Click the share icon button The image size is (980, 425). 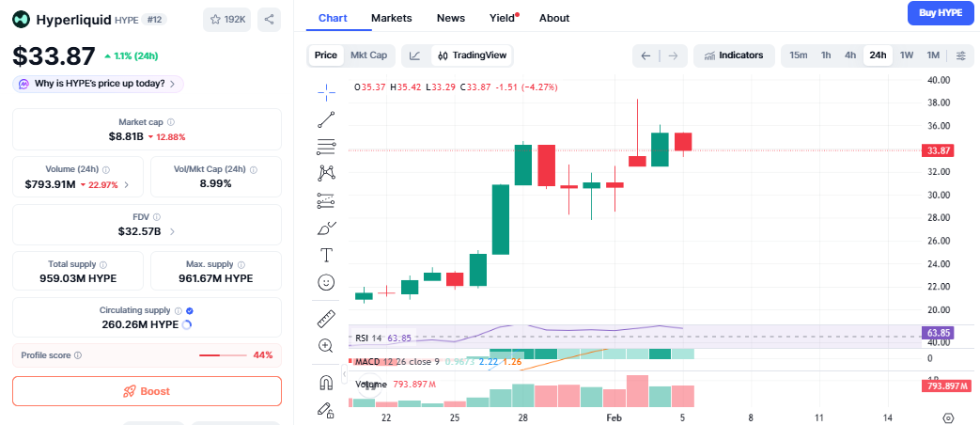point(269,19)
